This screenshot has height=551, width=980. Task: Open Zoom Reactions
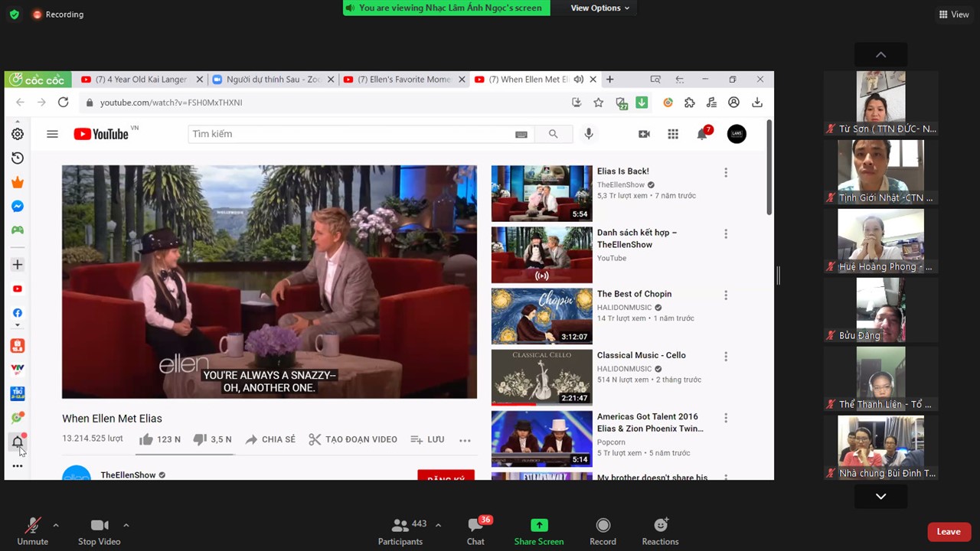click(660, 533)
